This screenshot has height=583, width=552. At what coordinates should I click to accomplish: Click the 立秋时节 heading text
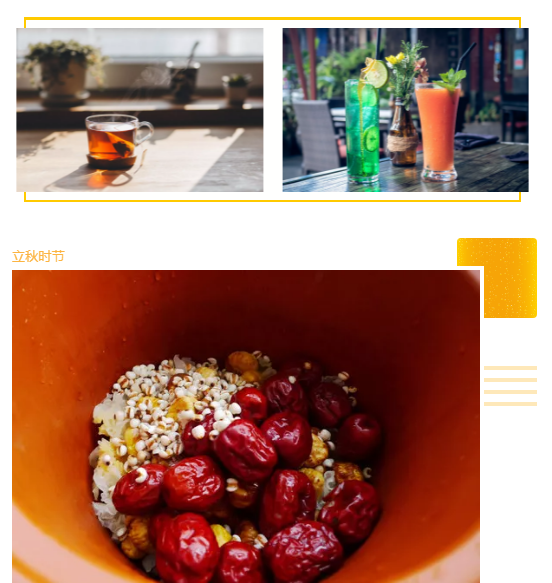(x=38, y=257)
